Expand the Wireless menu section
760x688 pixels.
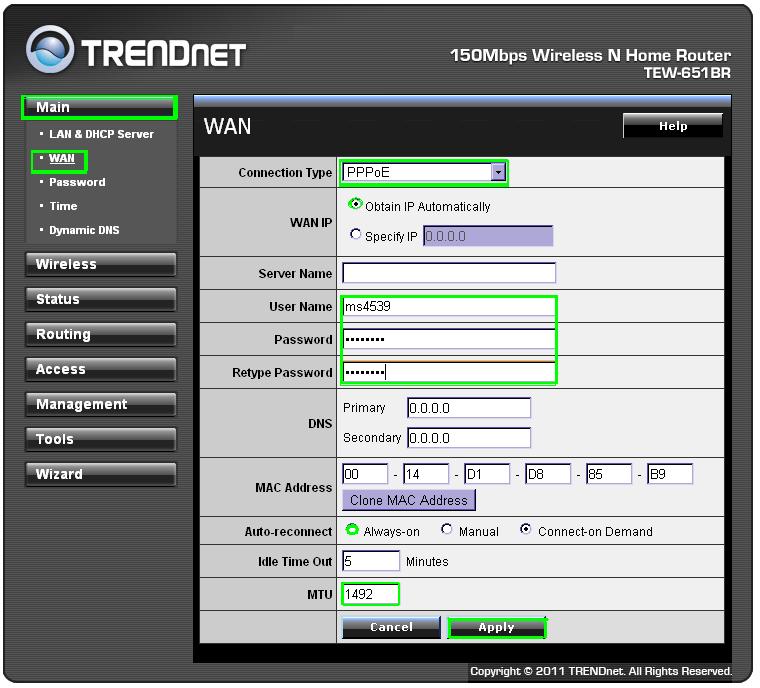[99, 265]
